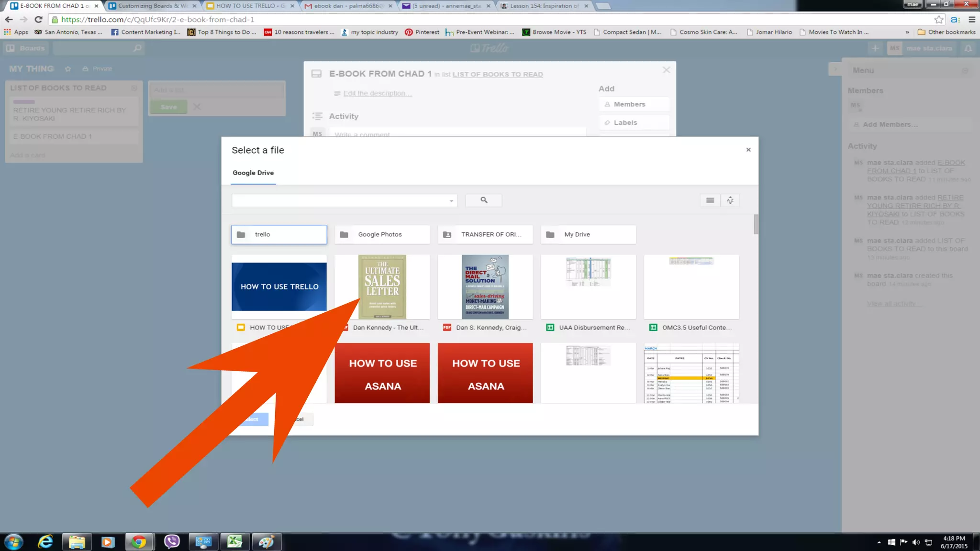Click Chrome's bookmark star icon
Viewport: 980px width, 551px height.
(939, 20)
